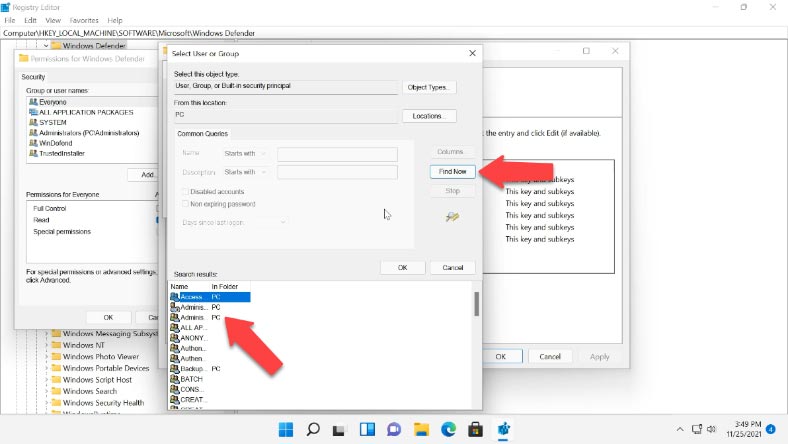The image size is (788, 444).
Task: Select the Access result row
Action: (210, 297)
